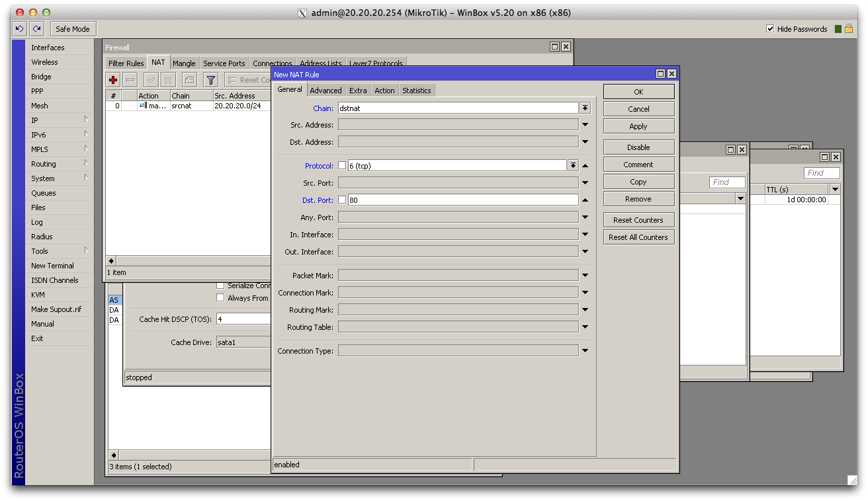Click the comment note icon in Firewall toolbar
The image size is (868, 501).
(x=189, y=80)
